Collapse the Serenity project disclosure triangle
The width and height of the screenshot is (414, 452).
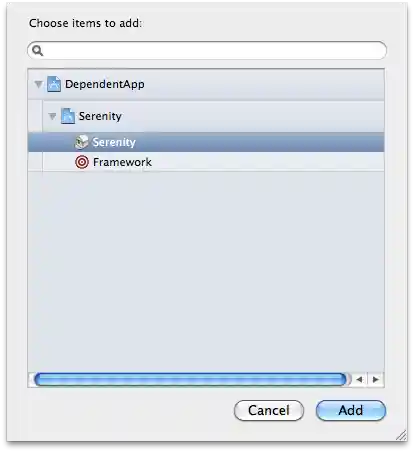click(52, 116)
